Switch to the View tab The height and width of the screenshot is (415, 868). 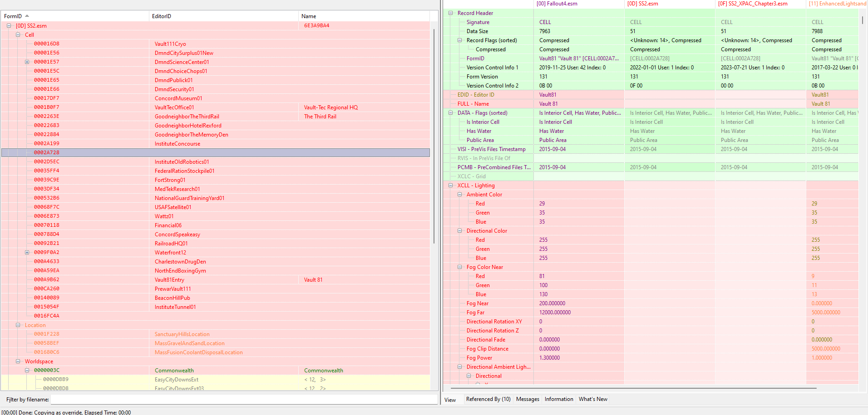tap(450, 400)
